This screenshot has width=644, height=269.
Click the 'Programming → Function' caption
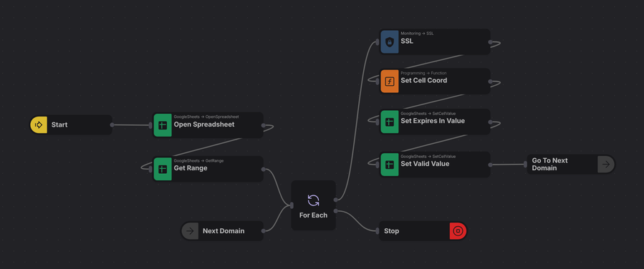[423, 73]
